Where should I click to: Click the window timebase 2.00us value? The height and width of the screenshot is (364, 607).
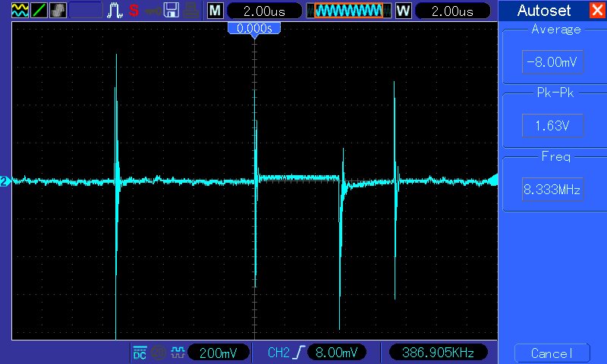coord(452,11)
